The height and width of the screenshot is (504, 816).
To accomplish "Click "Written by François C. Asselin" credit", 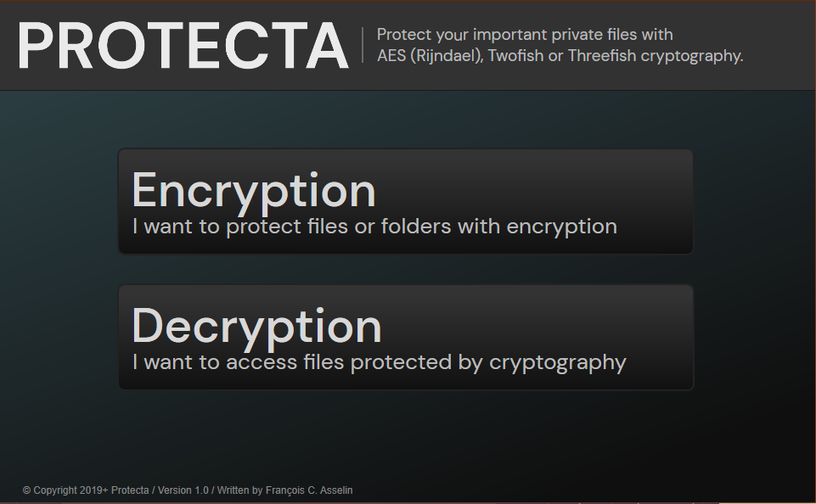I will [x=284, y=490].
